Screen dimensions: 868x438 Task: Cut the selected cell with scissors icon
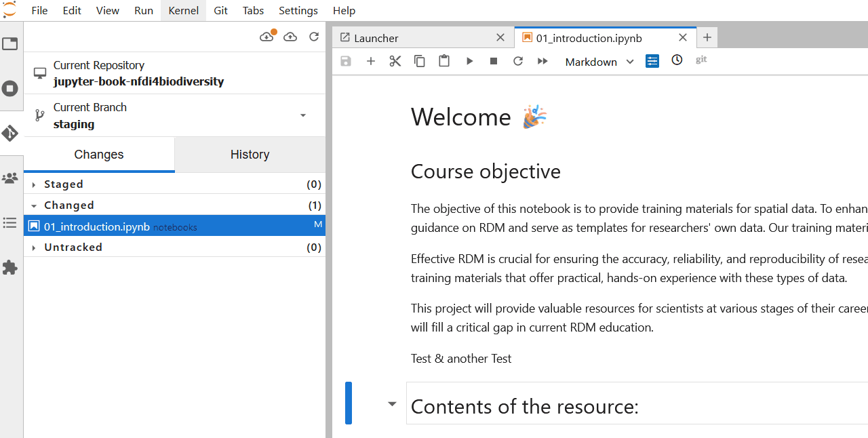click(x=395, y=61)
